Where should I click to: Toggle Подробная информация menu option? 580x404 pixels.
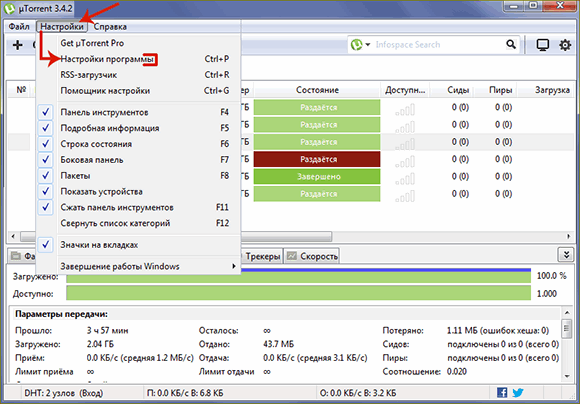pos(138,128)
